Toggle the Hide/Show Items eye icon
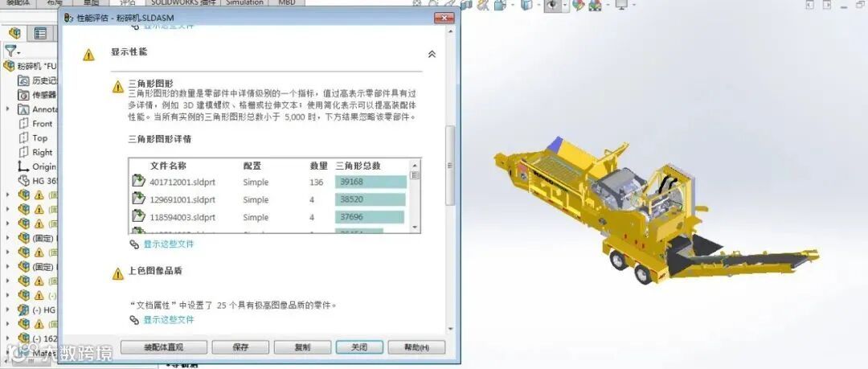The width and height of the screenshot is (868, 369). click(x=552, y=5)
